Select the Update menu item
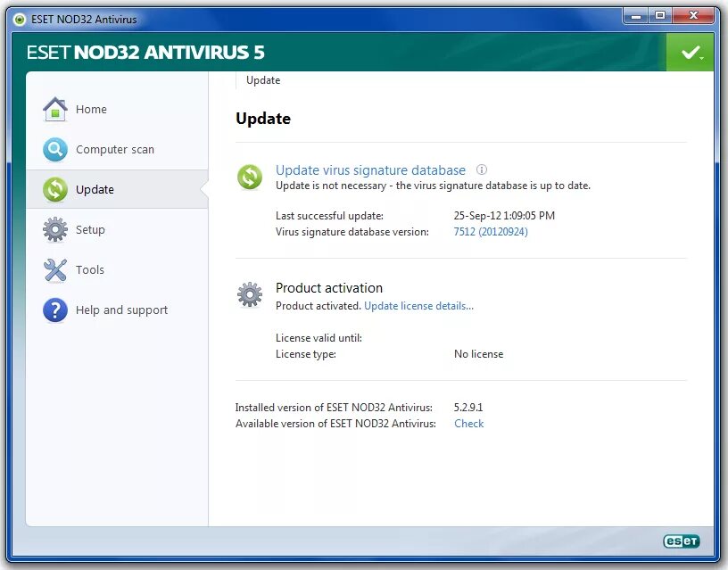 coord(117,189)
